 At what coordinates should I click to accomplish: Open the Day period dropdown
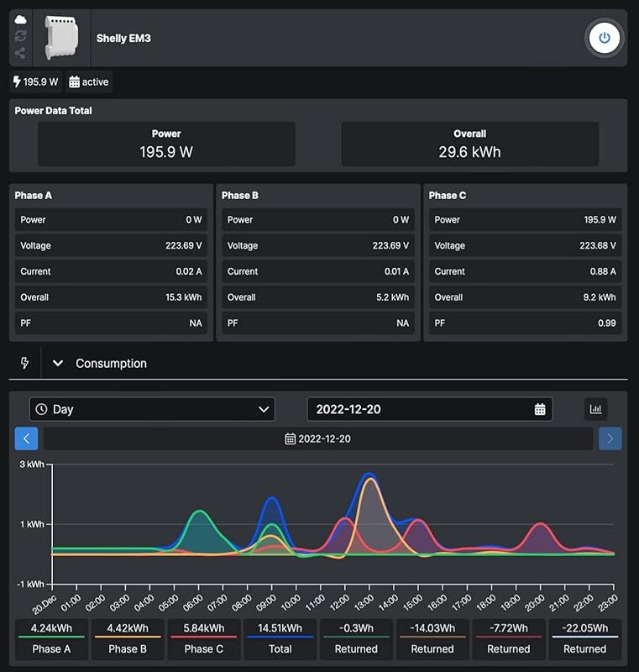pyautogui.click(x=152, y=409)
